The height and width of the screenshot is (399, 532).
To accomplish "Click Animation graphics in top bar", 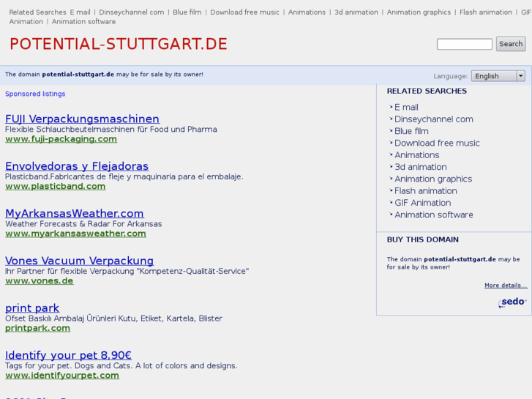I will pos(419,12).
